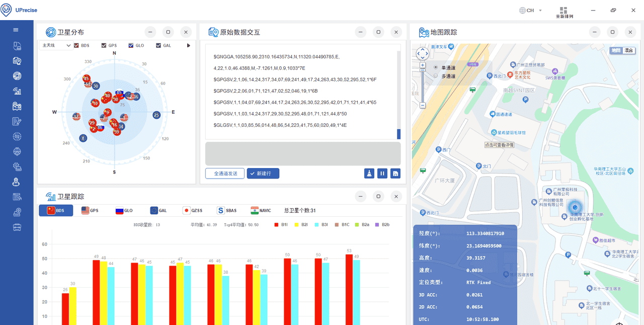Select the raw data interaction sidebar icon
Screen dimensions: 644x325
point(17,60)
